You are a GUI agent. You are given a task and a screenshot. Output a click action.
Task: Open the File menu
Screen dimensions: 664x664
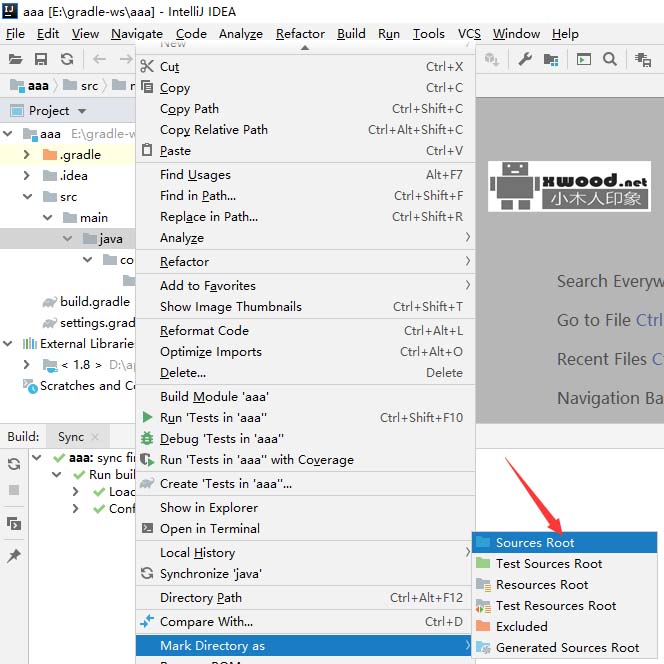click(x=15, y=33)
